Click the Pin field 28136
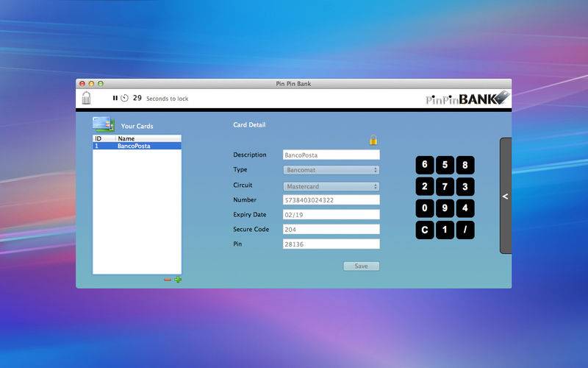 point(331,244)
